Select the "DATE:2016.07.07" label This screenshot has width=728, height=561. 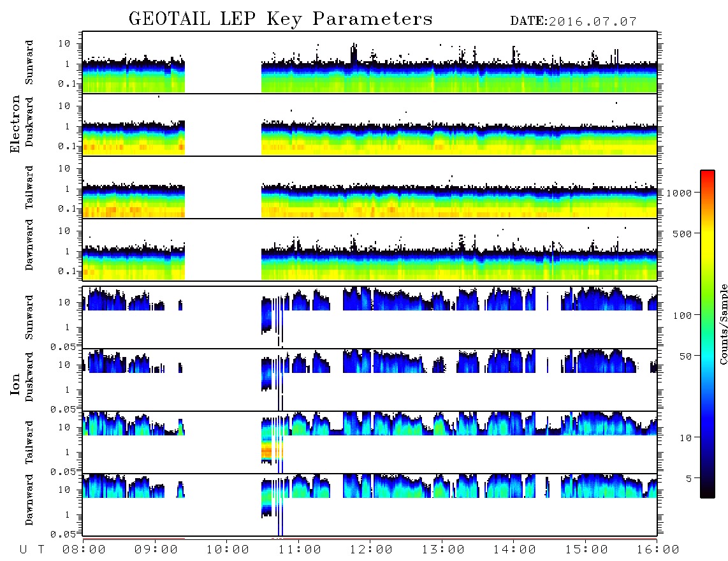pos(573,22)
